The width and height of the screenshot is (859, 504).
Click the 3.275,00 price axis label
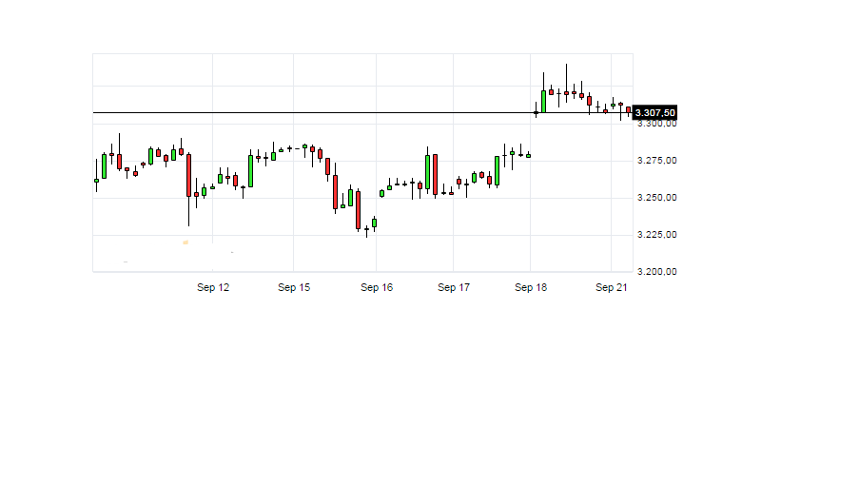(656, 161)
